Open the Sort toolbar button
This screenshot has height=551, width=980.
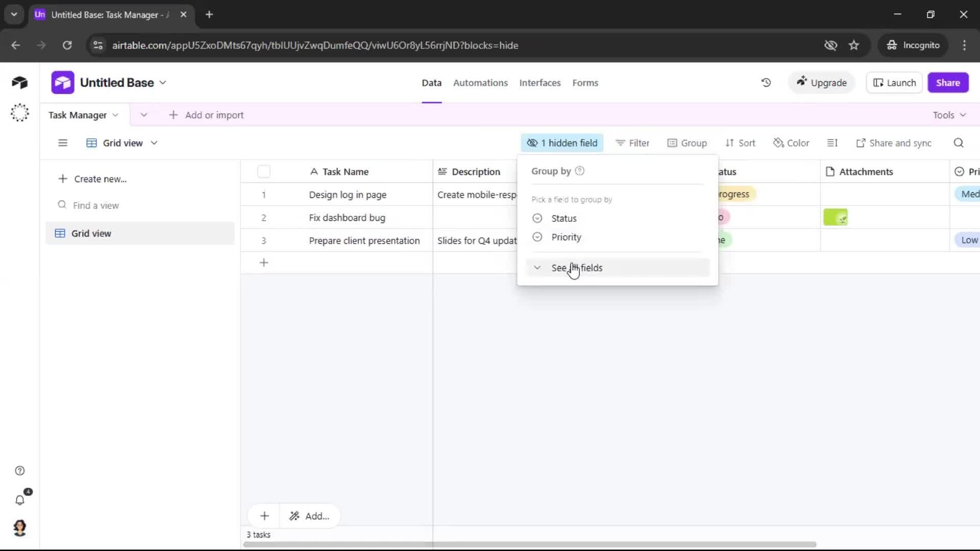pos(740,143)
